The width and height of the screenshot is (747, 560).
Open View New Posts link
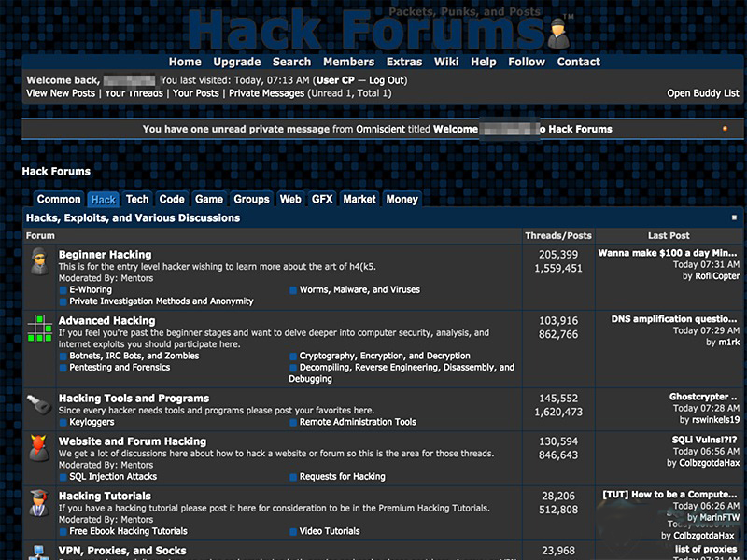[61, 93]
